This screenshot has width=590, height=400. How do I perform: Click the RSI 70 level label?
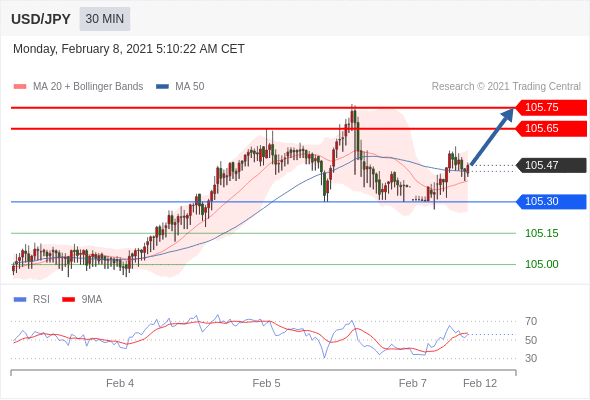tap(531, 321)
